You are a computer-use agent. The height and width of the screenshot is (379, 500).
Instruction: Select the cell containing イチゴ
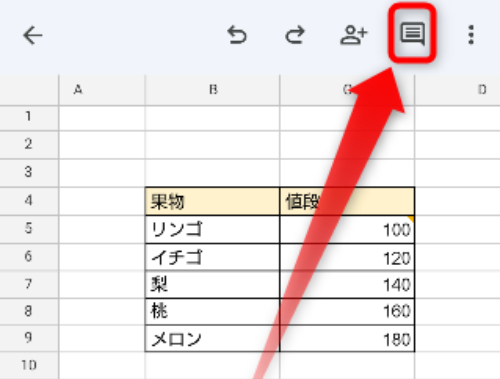[213, 257]
